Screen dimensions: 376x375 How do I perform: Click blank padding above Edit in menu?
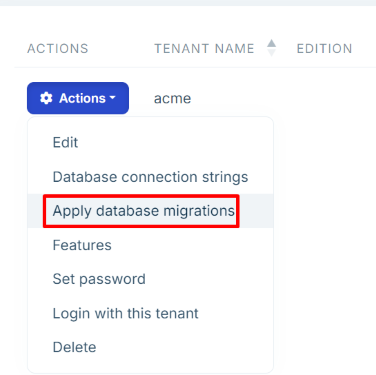(x=150, y=122)
